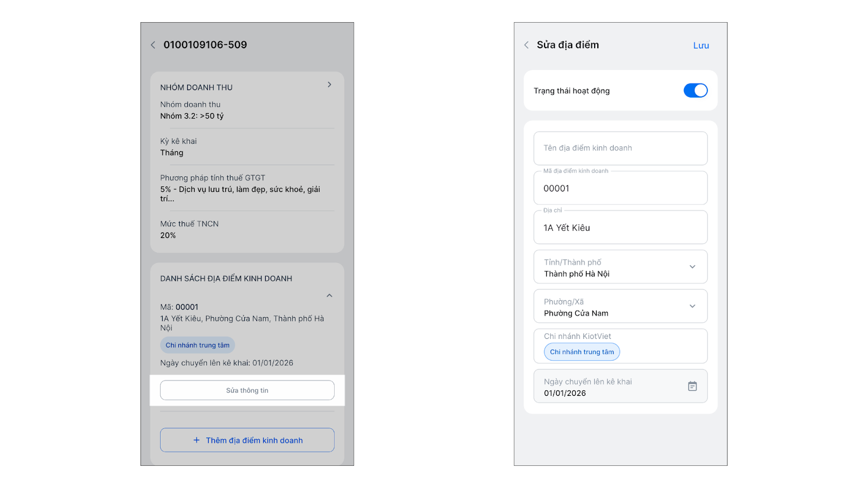This screenshot has height=488, width=868.
Task: Expand the Tỉnh/Thành phố dropdown
Action: [x=692, y=267]
